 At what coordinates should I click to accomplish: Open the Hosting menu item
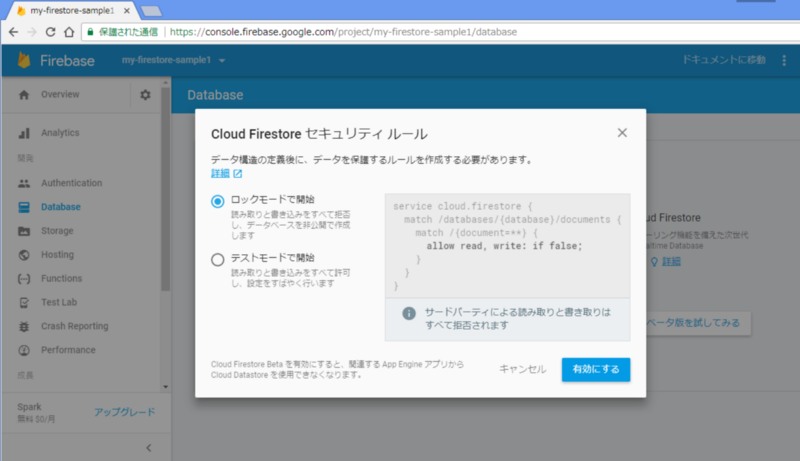(57, 254)
